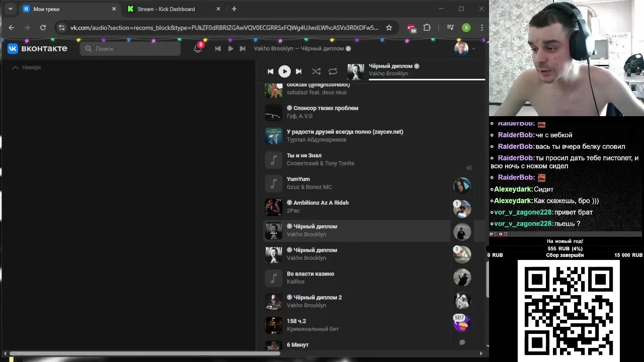Screen dimensions: 644x362
Task: Open a new browser tab
Action: (234, 9)
